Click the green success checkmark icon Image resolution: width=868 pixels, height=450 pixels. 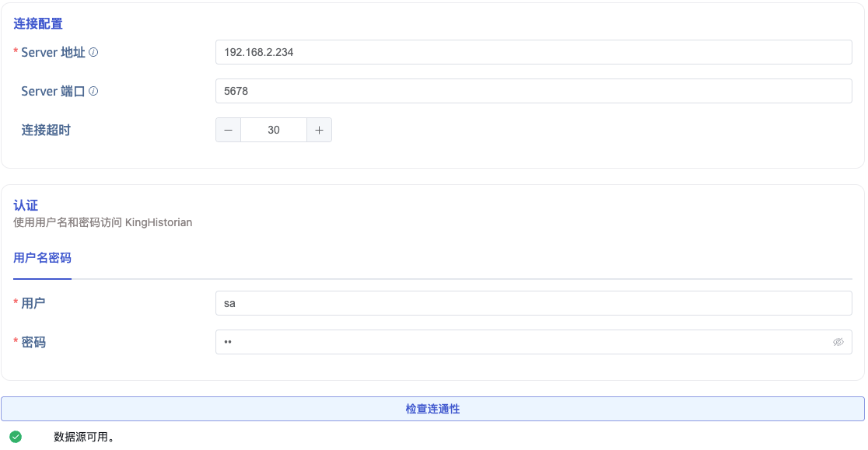(x=16, y=437)
